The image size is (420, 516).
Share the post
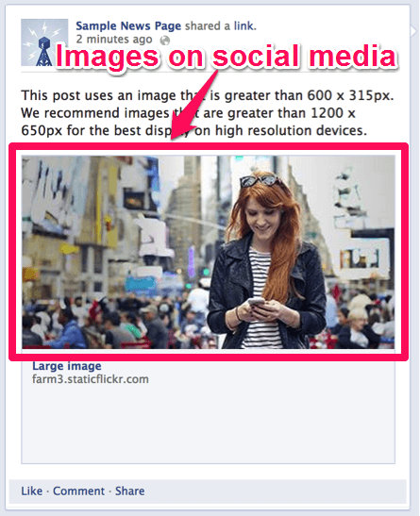pos(129,491)
